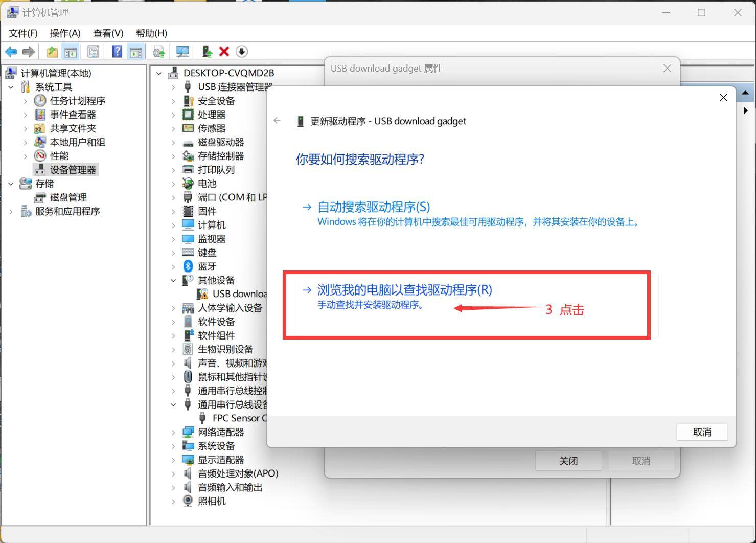Select 任务计划程序 in the left tree
Viewport: 756px width, 543px height.
[77, 101]
